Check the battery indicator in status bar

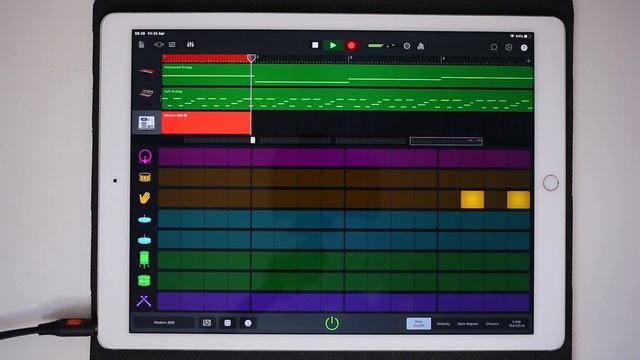click(527, 36)
